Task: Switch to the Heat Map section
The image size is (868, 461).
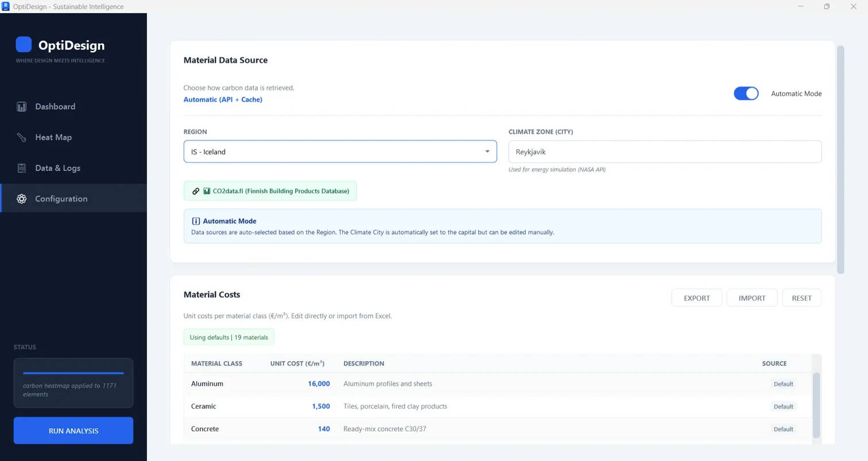Action: click(53, 138)
